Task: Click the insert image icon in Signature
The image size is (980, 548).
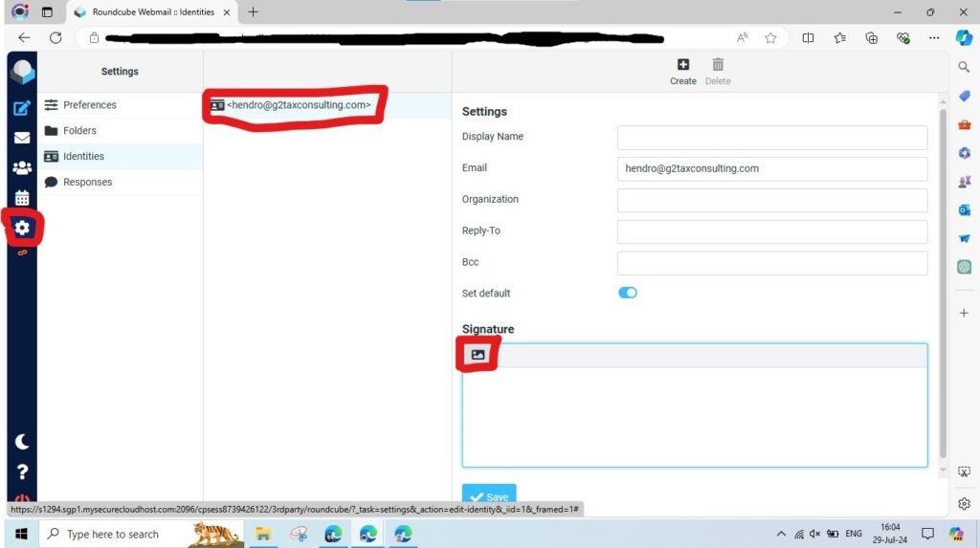Action: coord(479,355)
